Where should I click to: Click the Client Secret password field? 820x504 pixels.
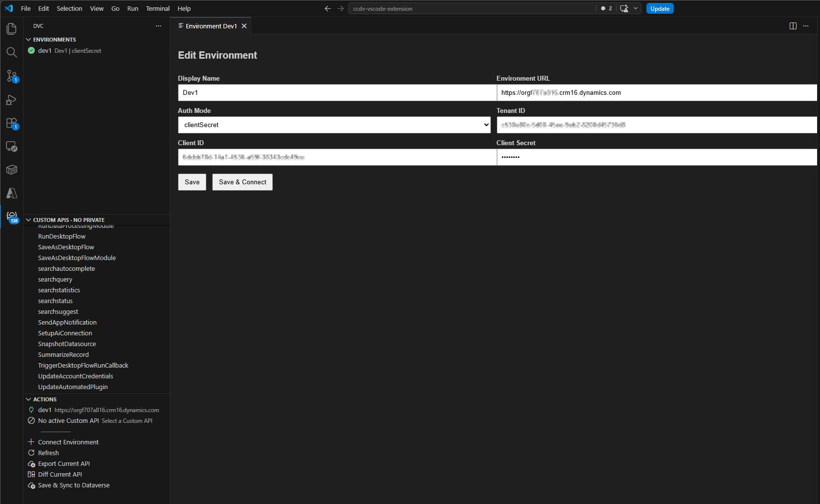coord(657,157)
